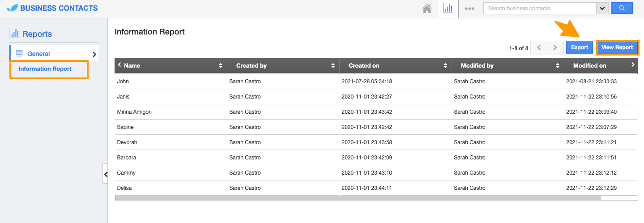Screen dimensions: 644x223
Task: Click the View Report button
Action: pos(617,47)
